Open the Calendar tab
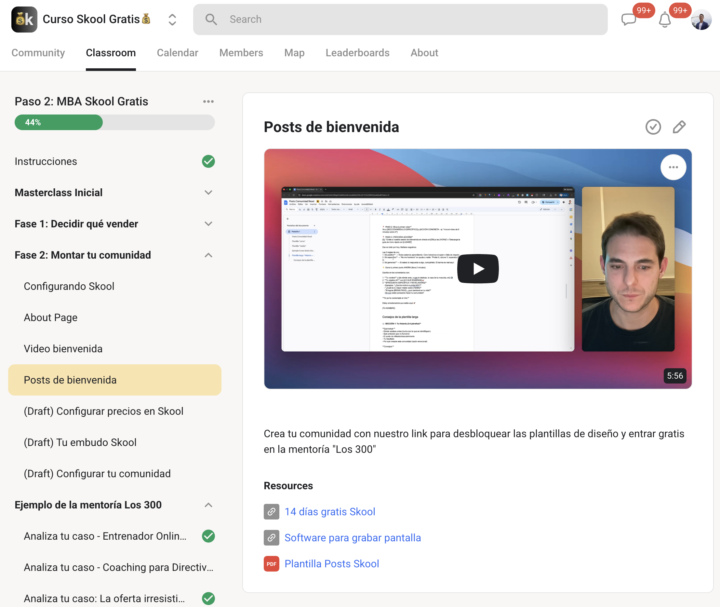The image size is (720, 607). [177, 53]
